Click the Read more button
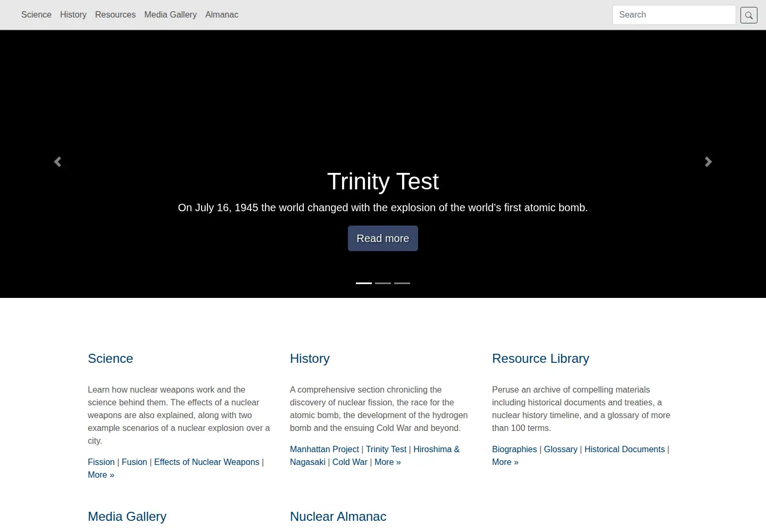The height and width of the screenshot is (532, 766). coord(383,238)
